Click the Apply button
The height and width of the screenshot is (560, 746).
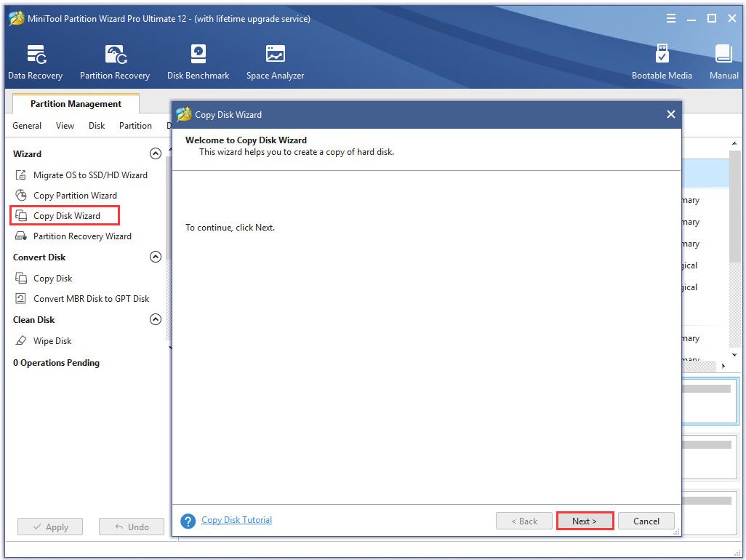[x=50, y=527]
